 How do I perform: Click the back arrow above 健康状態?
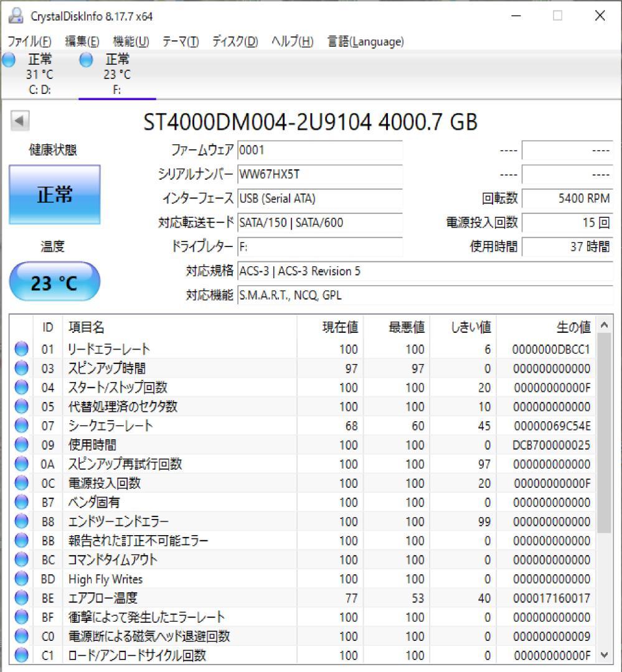pyautogui.click(x=19, y=118)
